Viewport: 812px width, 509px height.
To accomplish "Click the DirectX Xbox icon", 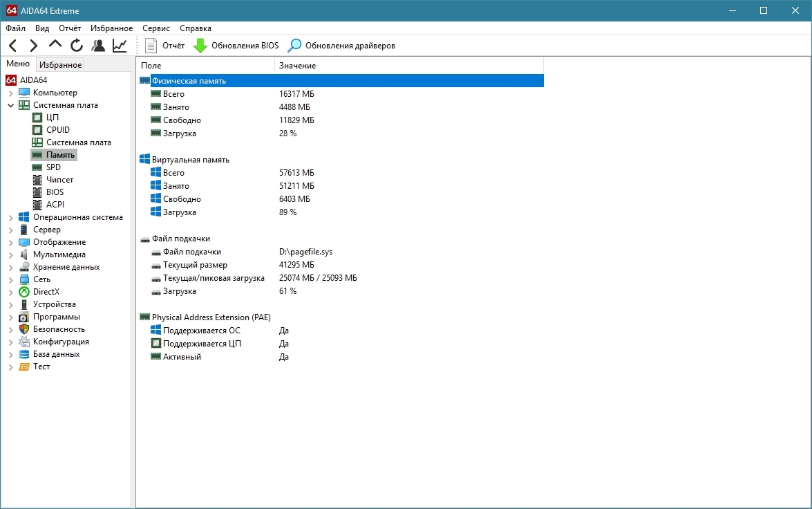I will pos(23,292).
